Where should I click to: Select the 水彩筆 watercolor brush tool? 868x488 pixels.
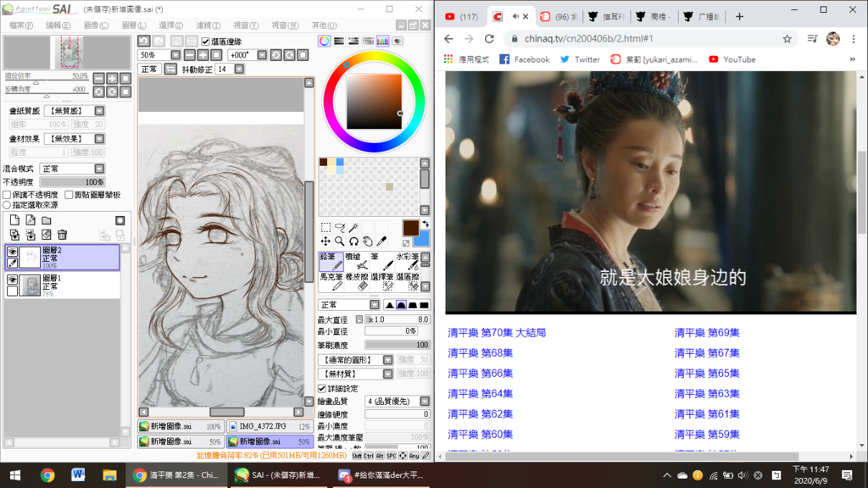(408, 261)
